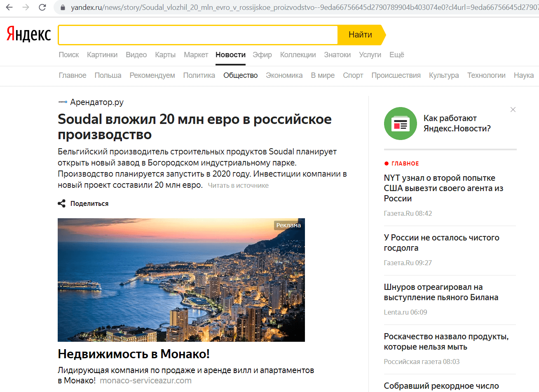Screen dimensions: 539x392
Task: Open the NYT узнал о второй попытке story
Action: coord(443,188)
